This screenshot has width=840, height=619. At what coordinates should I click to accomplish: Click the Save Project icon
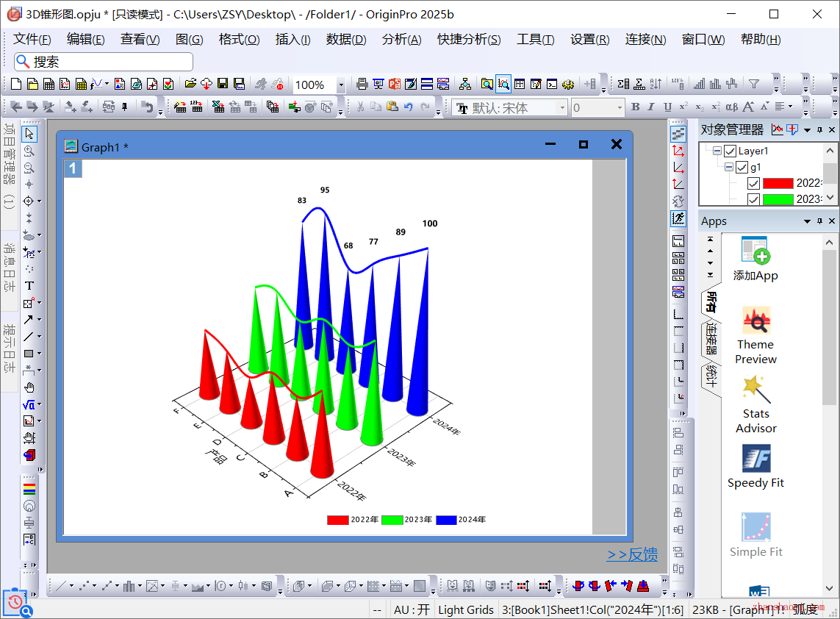click(x=223, y=85)
